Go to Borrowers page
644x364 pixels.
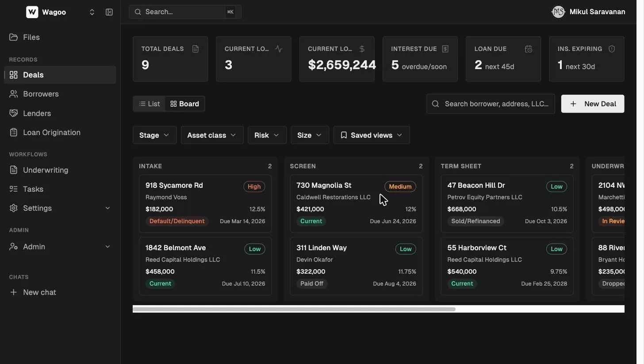pos(60,94)
